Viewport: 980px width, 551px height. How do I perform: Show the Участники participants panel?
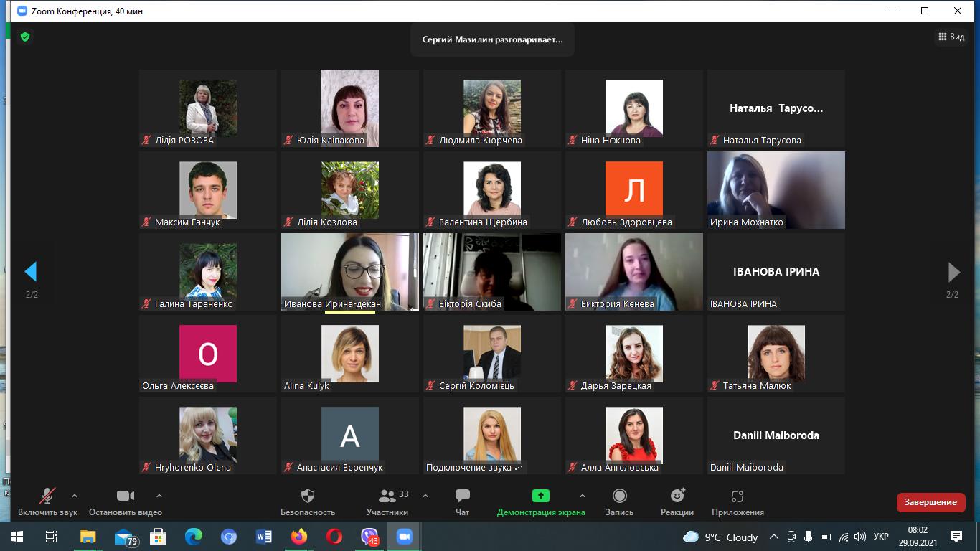[388, 501]
